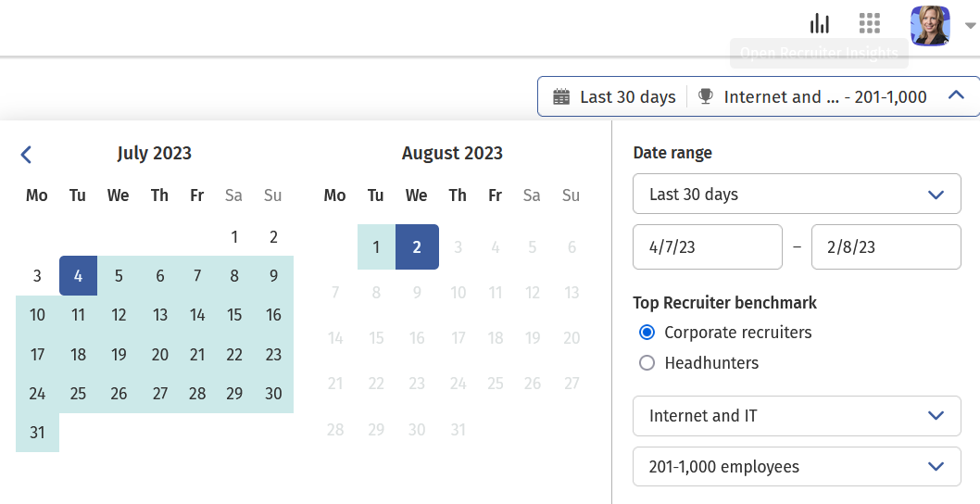Open the account menu arrow beside avatar
The width and height of the screenshot is (980, 504).
[970, 26]
